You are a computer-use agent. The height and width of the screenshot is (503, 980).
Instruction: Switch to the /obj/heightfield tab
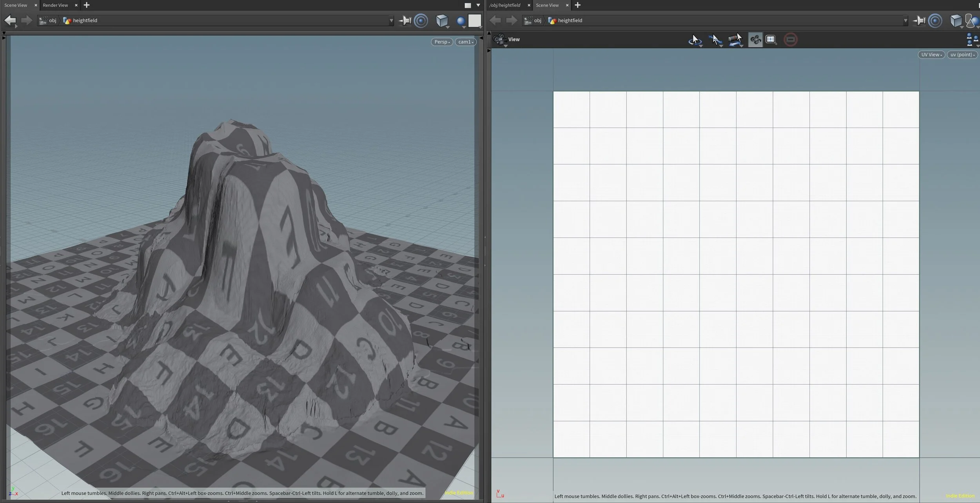click(505, 5)
